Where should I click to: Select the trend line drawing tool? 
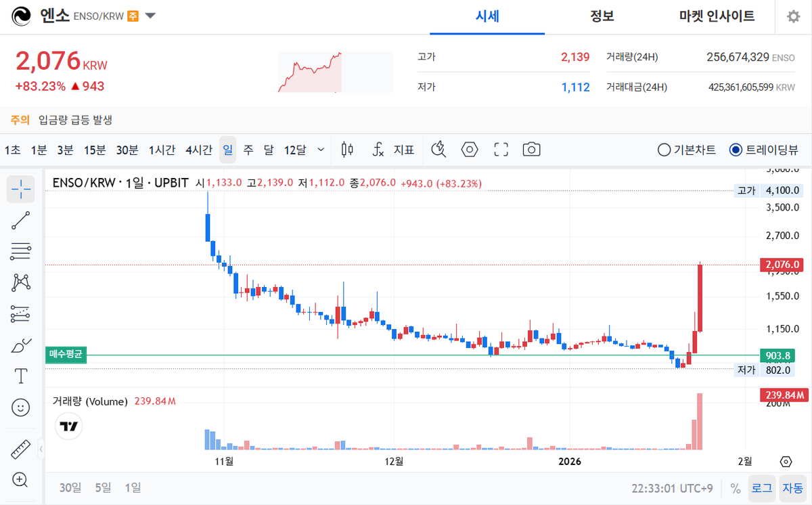point(21,220)
